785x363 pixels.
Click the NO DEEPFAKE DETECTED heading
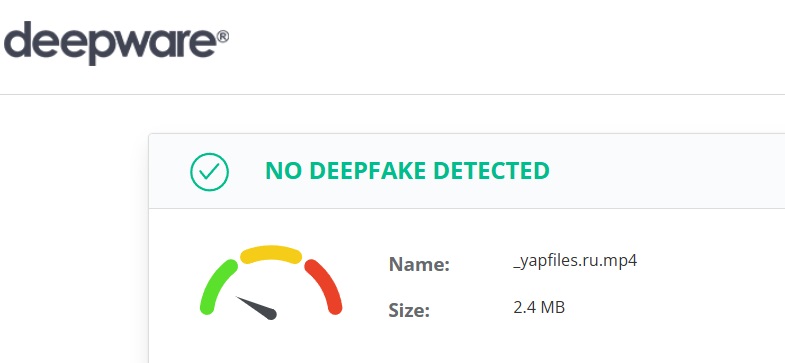[x=407, y=171]
